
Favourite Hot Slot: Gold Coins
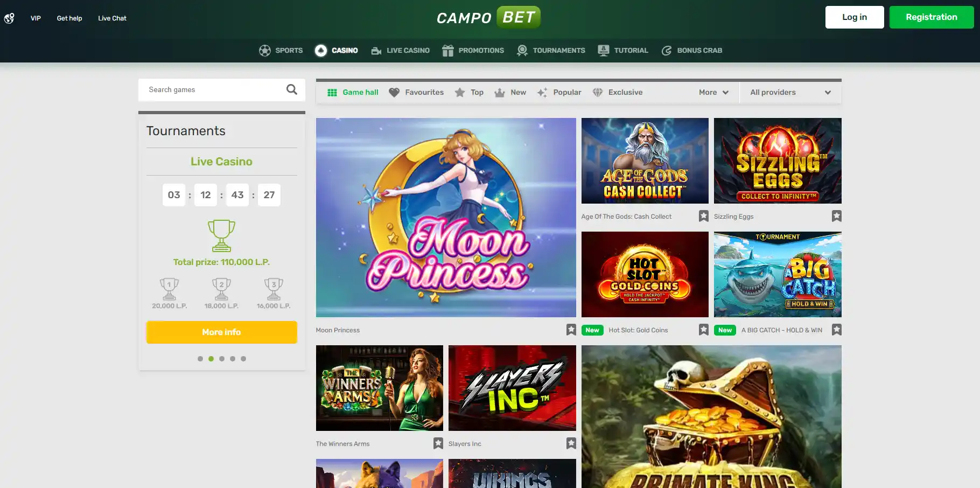[704, 330]
